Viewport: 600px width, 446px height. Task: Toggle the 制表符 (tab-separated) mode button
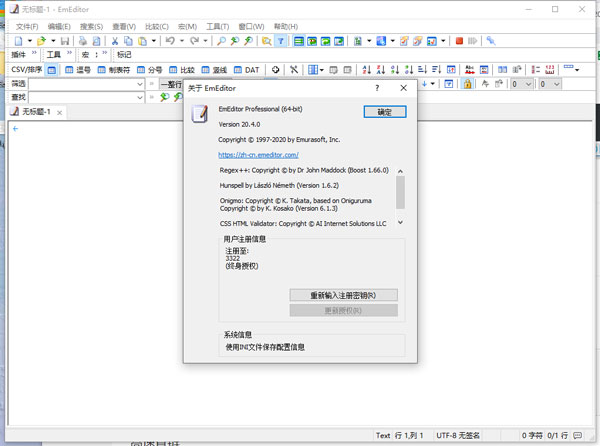114,70
